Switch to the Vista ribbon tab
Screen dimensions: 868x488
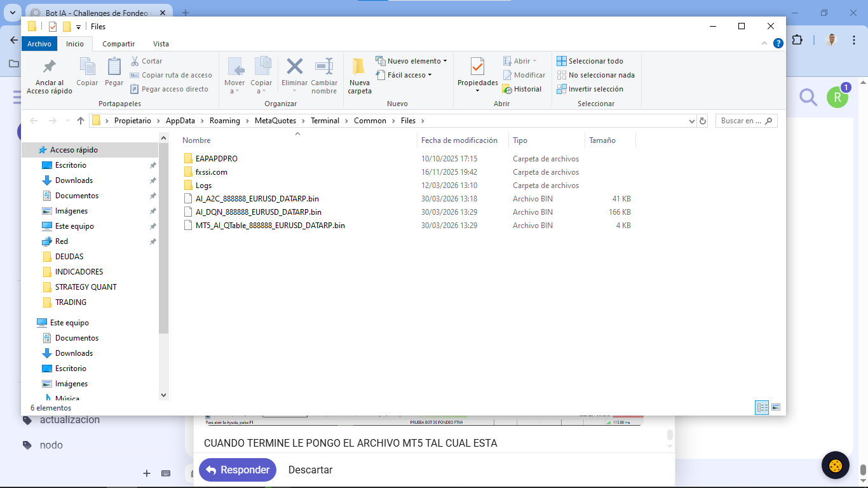[161, 44]
